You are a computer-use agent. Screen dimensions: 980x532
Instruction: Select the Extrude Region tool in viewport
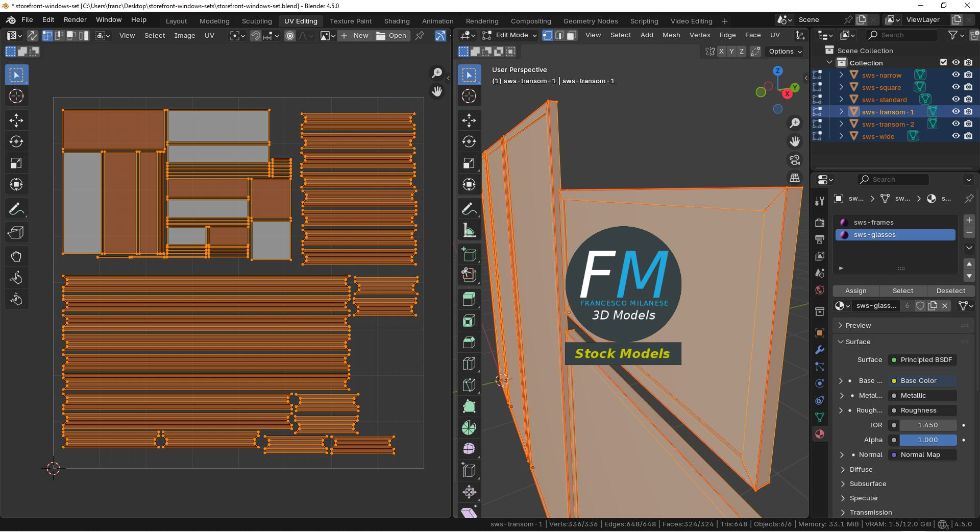tap(469, 299)
